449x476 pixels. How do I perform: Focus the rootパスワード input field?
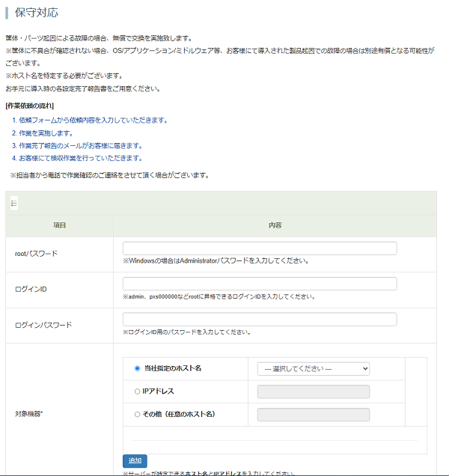tap(260, 248)
